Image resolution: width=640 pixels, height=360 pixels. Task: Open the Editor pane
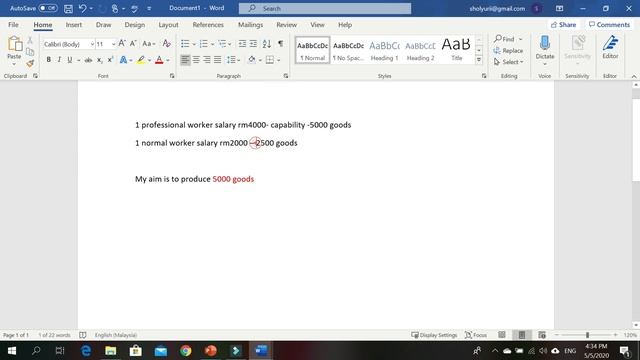(610, 48)
